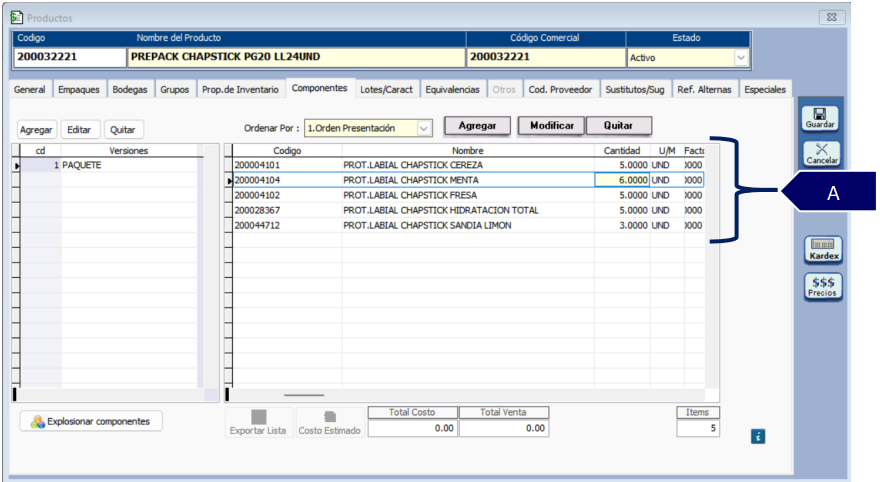Switch to Sustitutos/Sug tab
The height and width of the screenshot is (482, 880).
pyautogui.click(x=635, y=89)
